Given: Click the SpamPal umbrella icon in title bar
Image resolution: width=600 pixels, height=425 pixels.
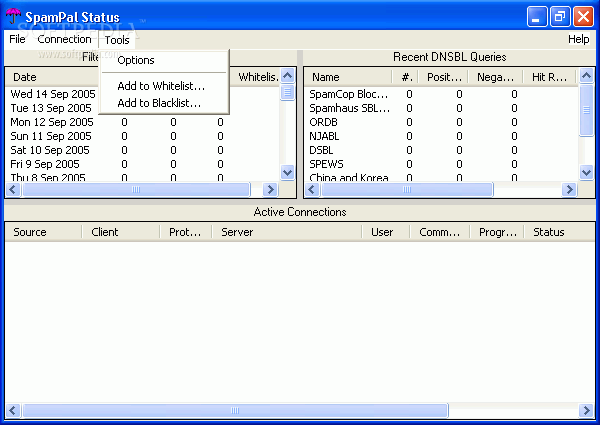Looking at the screenshot, I should (13, 16).
